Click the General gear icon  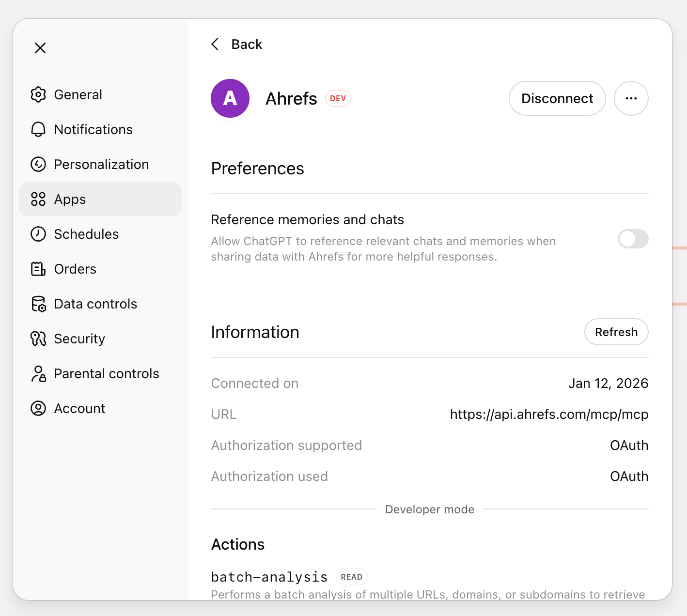38,94
